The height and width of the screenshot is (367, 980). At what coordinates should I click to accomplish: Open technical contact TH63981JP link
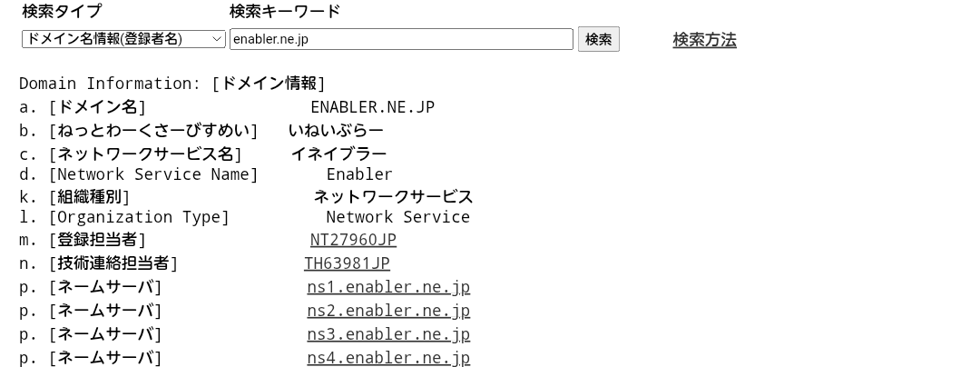coord(347,263)
